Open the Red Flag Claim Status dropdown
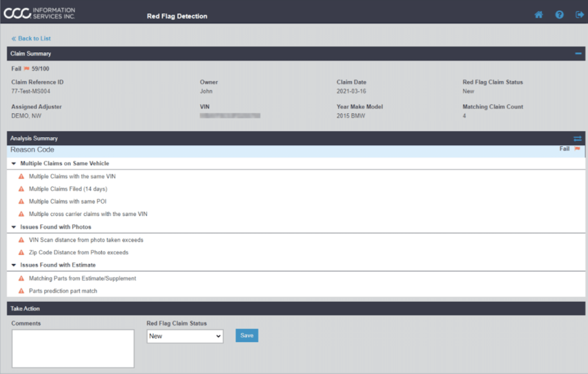588x374 pixels. 185,336
